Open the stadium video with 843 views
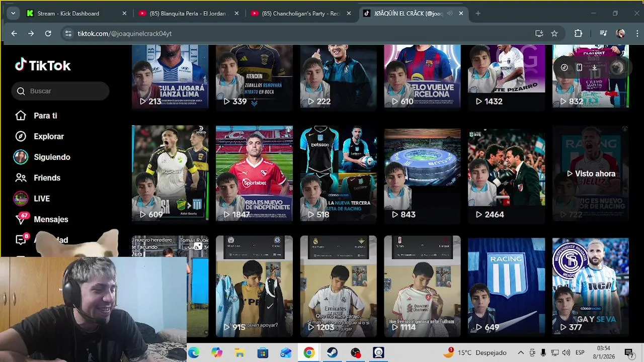644x362 pixels. pyautogui.click(x=422, y=173)
